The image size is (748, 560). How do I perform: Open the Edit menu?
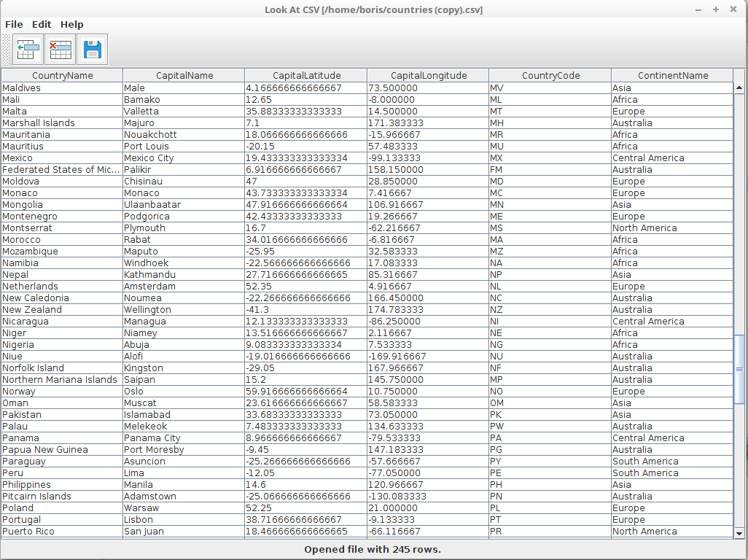pyautogui.click(x=42, y=24)
